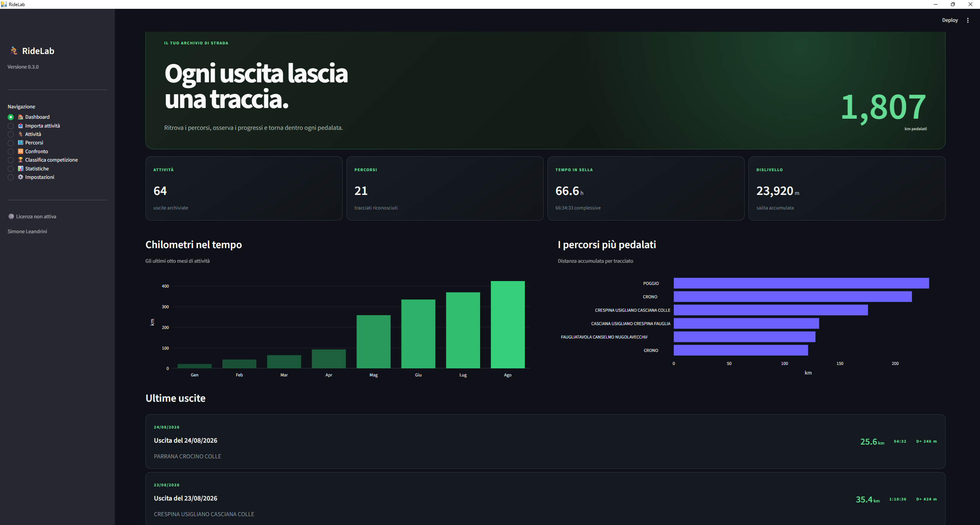Screen dimensions: 980x525
Task: Click RideLab app icon in title bar
Action: pyautogui.click(x=4, y=4)
